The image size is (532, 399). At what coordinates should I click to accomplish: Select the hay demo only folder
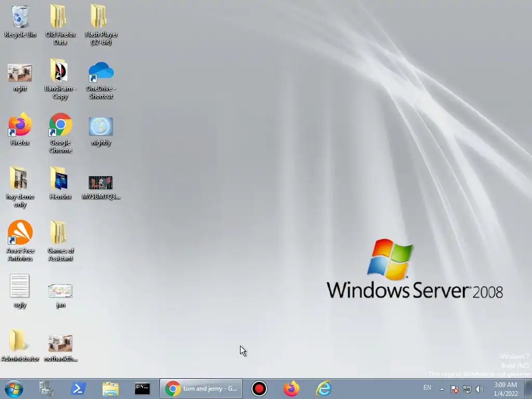tap(20, 187)
